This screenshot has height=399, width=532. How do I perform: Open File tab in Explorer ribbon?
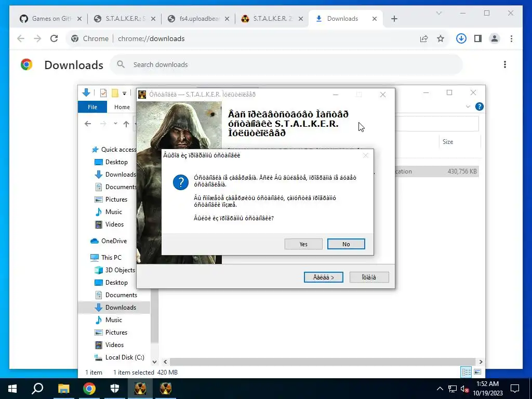[92, 107]
